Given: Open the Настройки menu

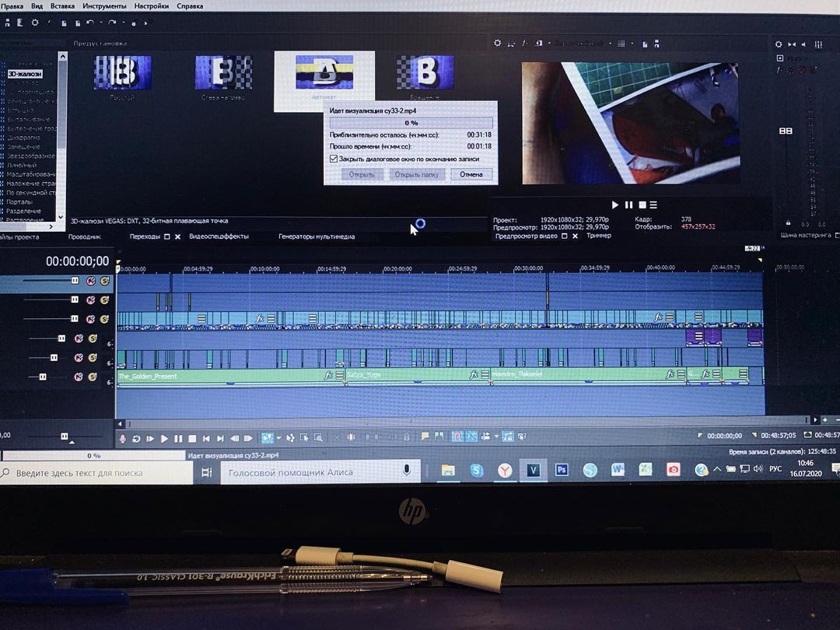Looking at the screenshot, I should (152, 6).
